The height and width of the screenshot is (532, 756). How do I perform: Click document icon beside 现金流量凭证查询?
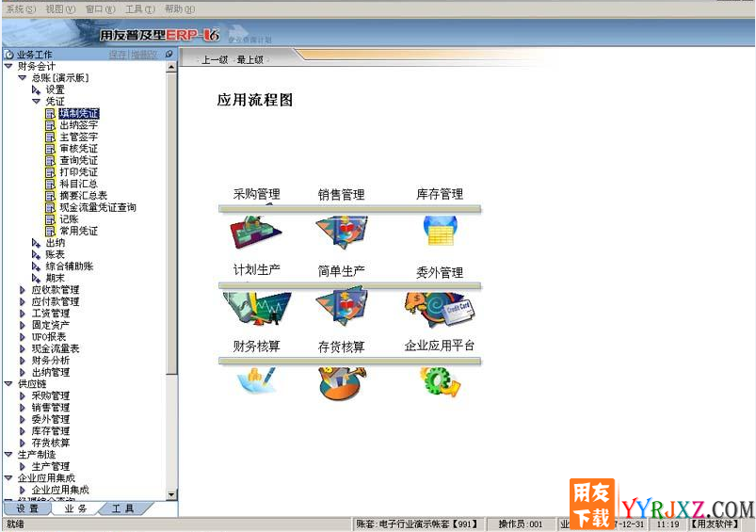(50, 207)
